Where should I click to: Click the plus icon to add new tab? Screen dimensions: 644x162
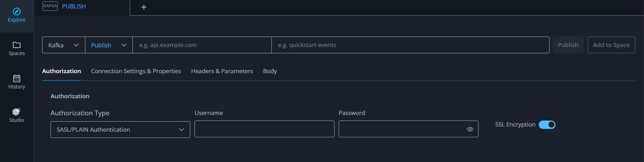click(x=144, y=7)
